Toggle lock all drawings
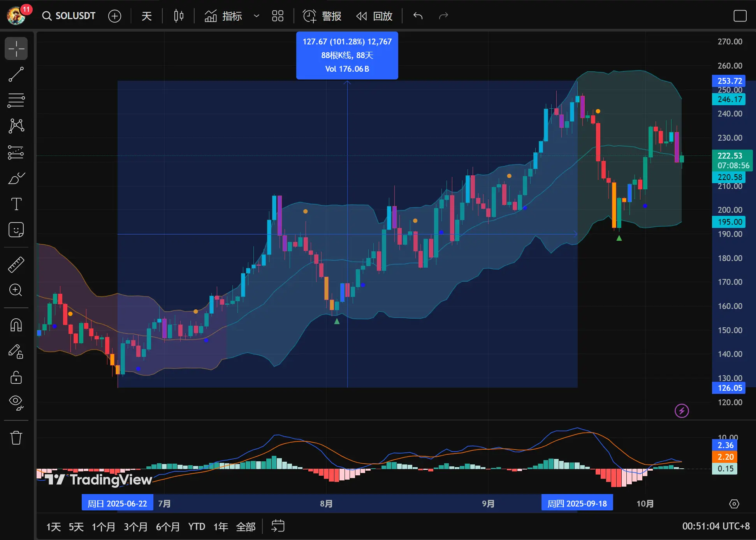The image size is (756, 540). tap(16, 377)
